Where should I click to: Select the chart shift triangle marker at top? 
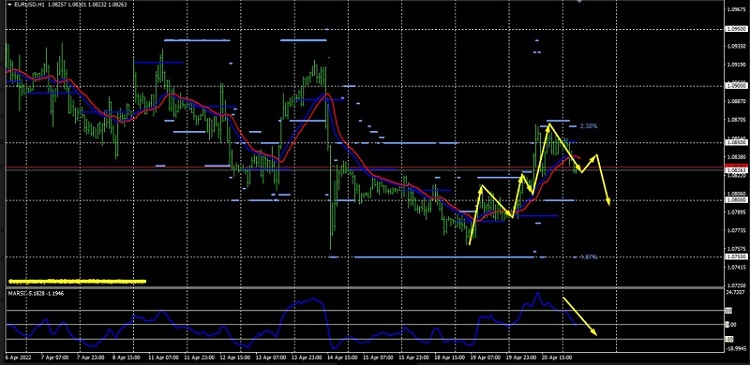click(580, 1)
